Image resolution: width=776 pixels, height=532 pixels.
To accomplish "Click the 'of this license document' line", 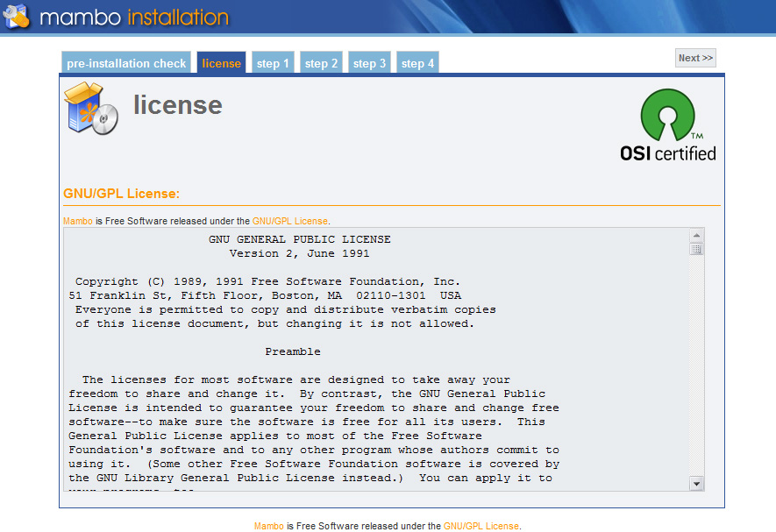I will coord(274,323).
